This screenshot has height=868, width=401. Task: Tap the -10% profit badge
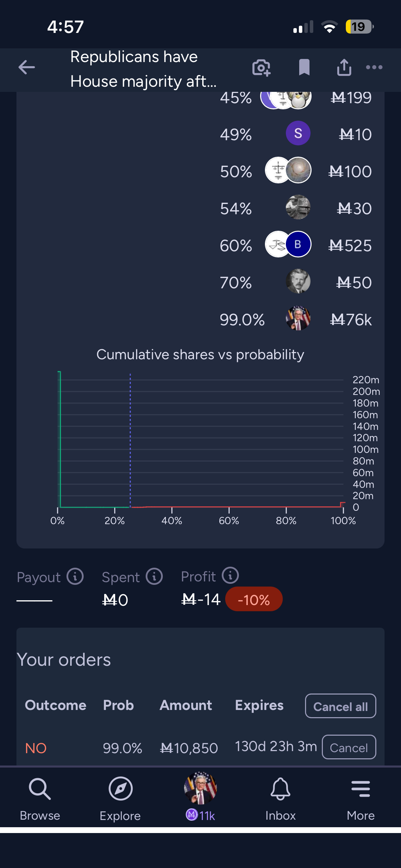coord(254,600)
